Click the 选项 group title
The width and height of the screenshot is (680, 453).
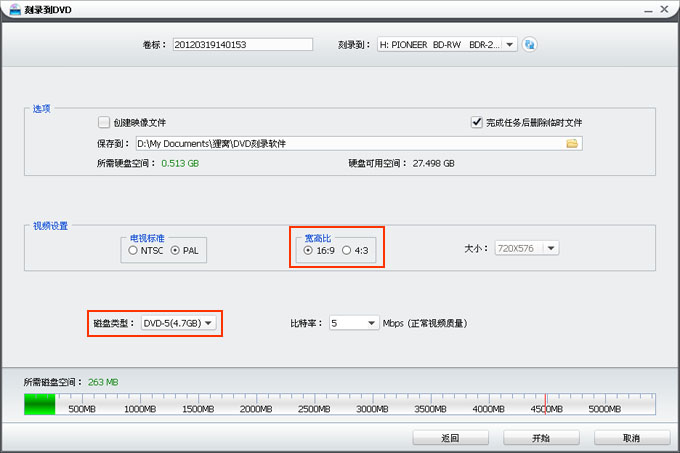42,108
